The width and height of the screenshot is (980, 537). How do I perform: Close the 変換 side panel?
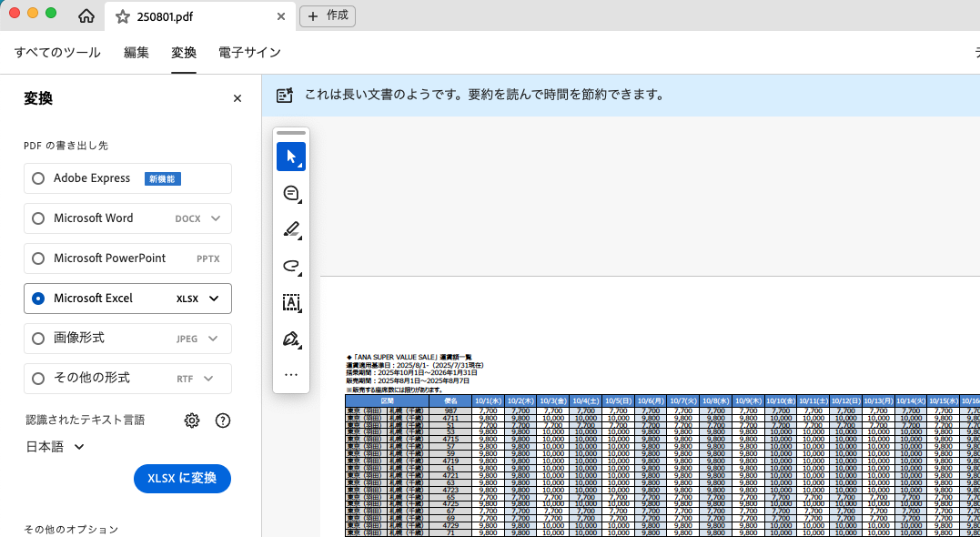[237, 98]
